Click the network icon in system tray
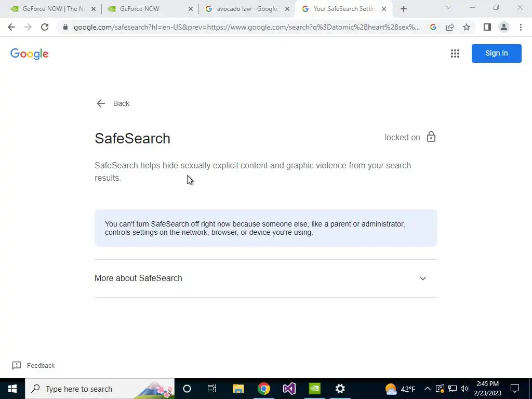The width and height of the screenshot is (532, 399). click(453, 389)
